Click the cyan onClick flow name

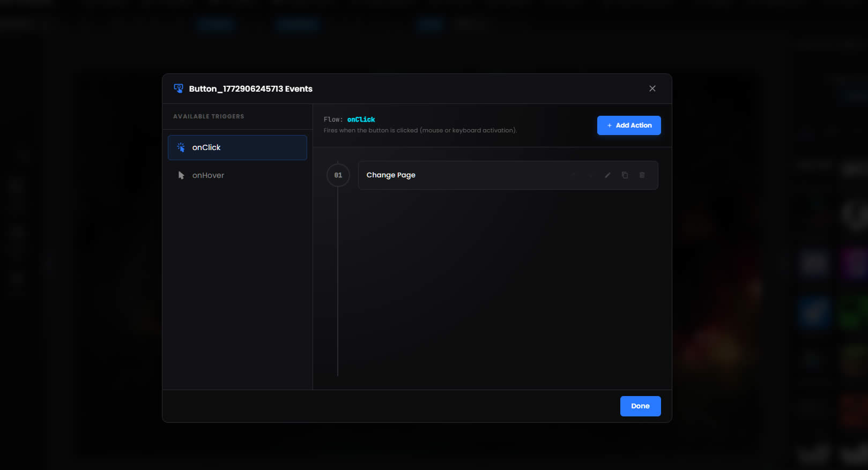coord(361,120)
